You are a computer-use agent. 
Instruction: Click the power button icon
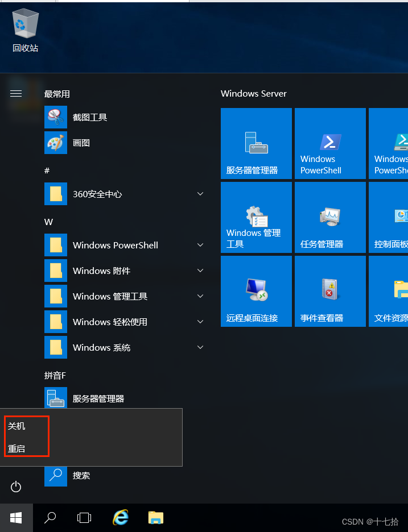pos(16,487)
